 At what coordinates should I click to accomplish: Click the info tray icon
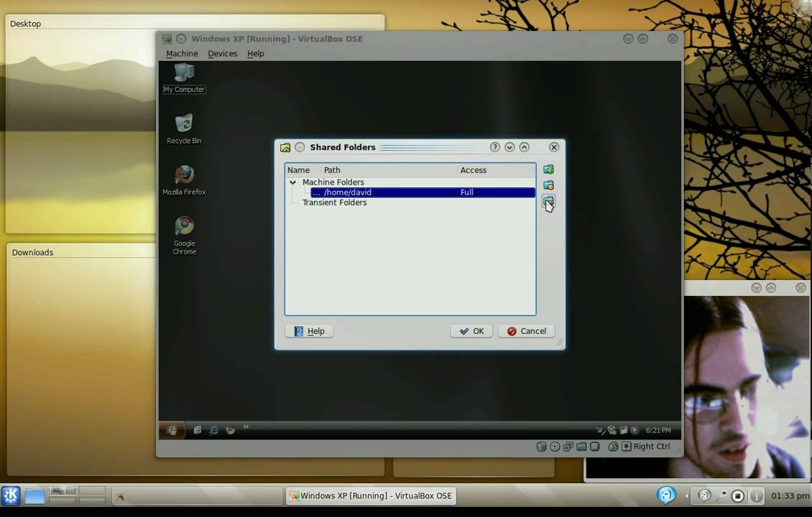[757, 496]
